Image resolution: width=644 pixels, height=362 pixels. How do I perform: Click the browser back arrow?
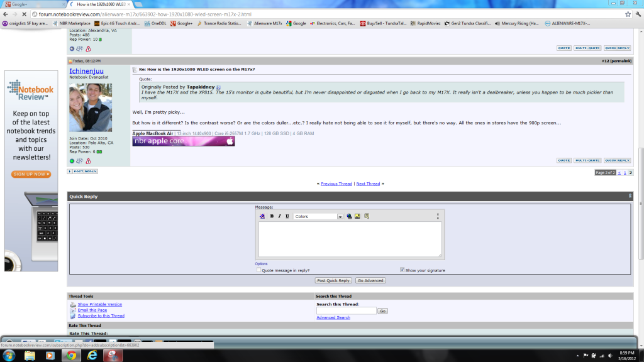[x=5, y=14]
